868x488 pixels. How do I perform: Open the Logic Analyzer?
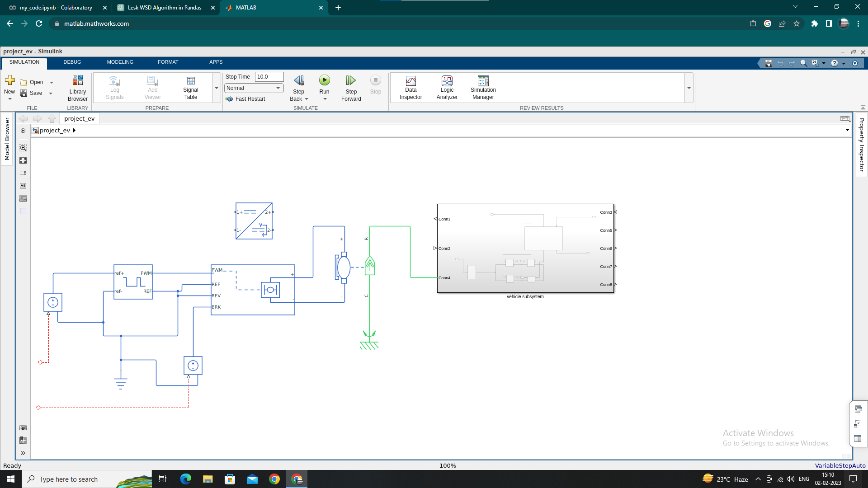[447, 87]
